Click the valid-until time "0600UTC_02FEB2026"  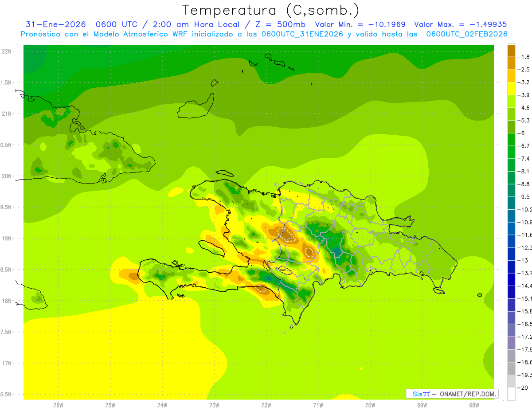466,34
